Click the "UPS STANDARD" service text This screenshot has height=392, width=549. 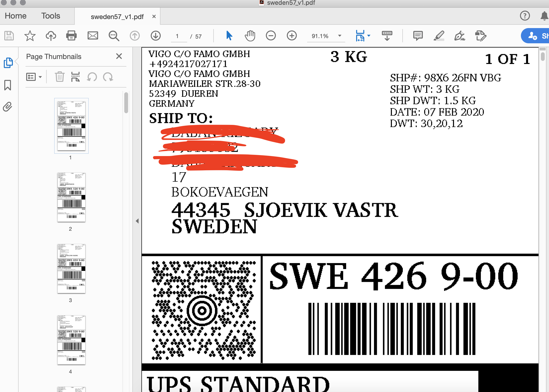tap(238, 384)
